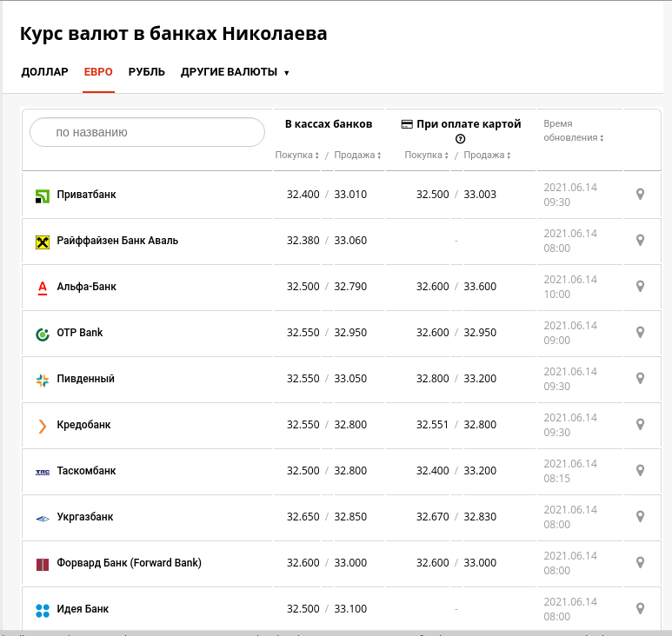The image size is (672, 636).
Task: Click Альфа-Банк update time 10:00
Action: 556,295
